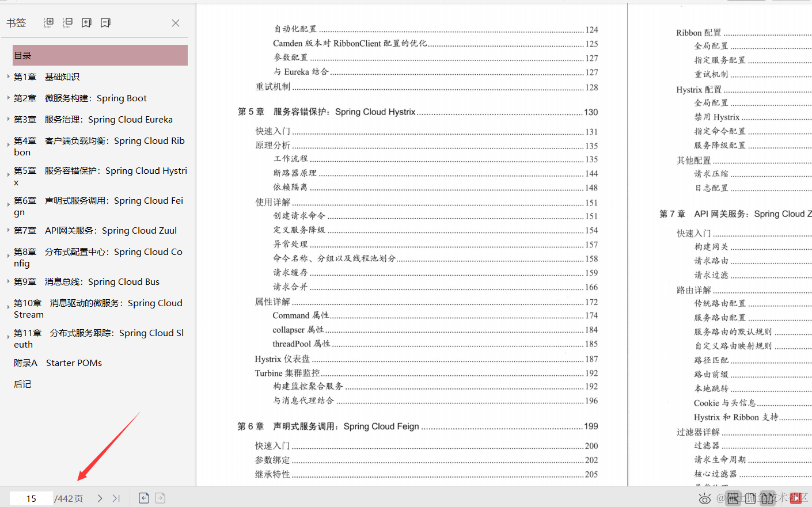This screenshot has width=812, height=507.
Task: Remove a bookmark using the bookmark-minus icon
Action: pos(105,22)
